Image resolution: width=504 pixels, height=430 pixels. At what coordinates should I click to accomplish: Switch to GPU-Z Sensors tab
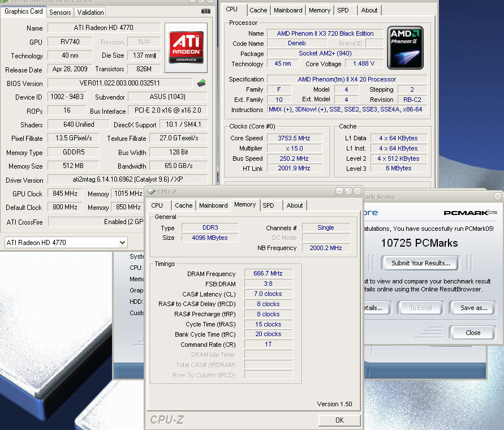(x=60, y=12)
